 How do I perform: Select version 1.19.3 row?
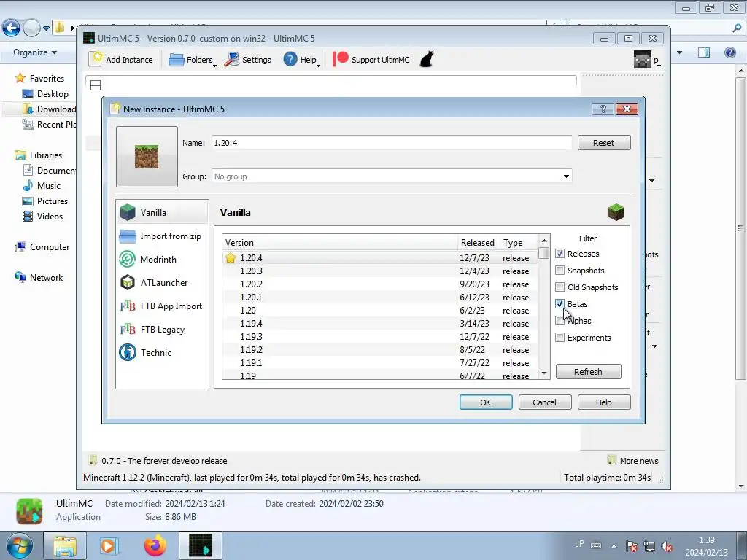click(380, 337)
